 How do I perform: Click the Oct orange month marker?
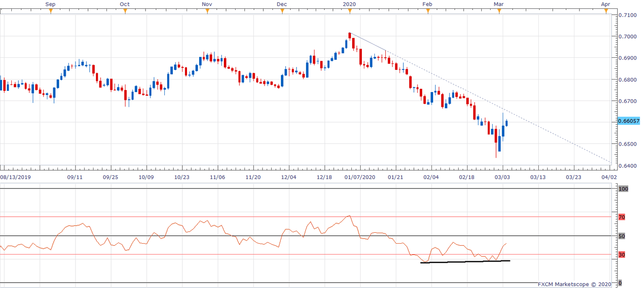(125, 11)
